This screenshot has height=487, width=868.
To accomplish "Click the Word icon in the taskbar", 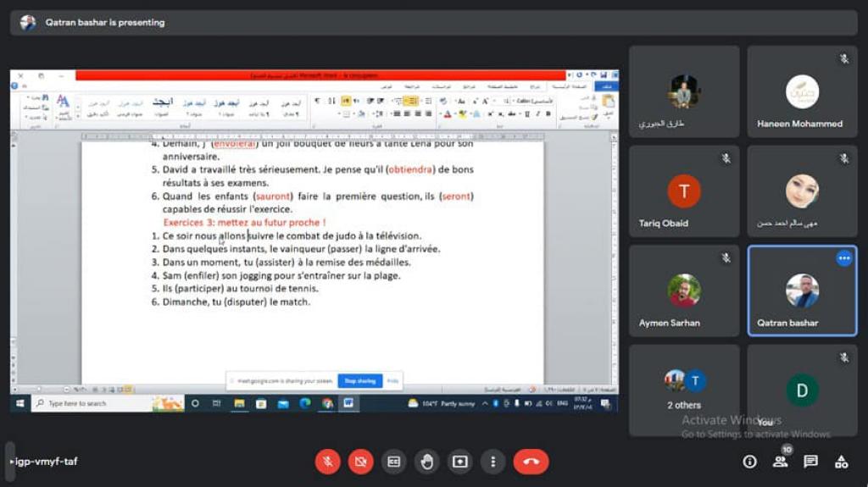I will [347, 404].
